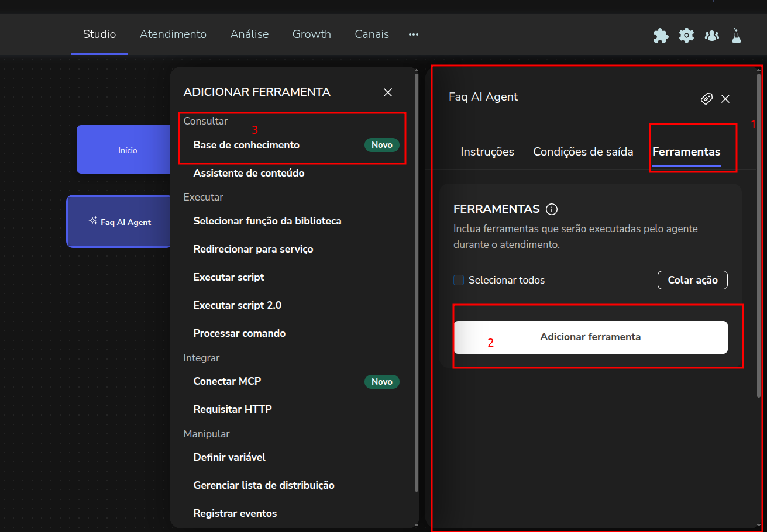
Task: Click the info icon beside FERRAMENTAS
Action: [x=551, y=209]
